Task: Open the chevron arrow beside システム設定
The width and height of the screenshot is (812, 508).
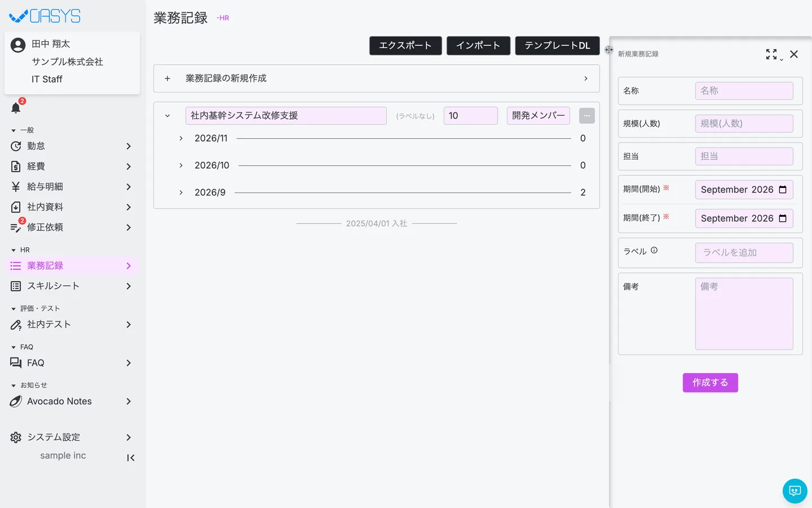Action: [x=129, y=437]
